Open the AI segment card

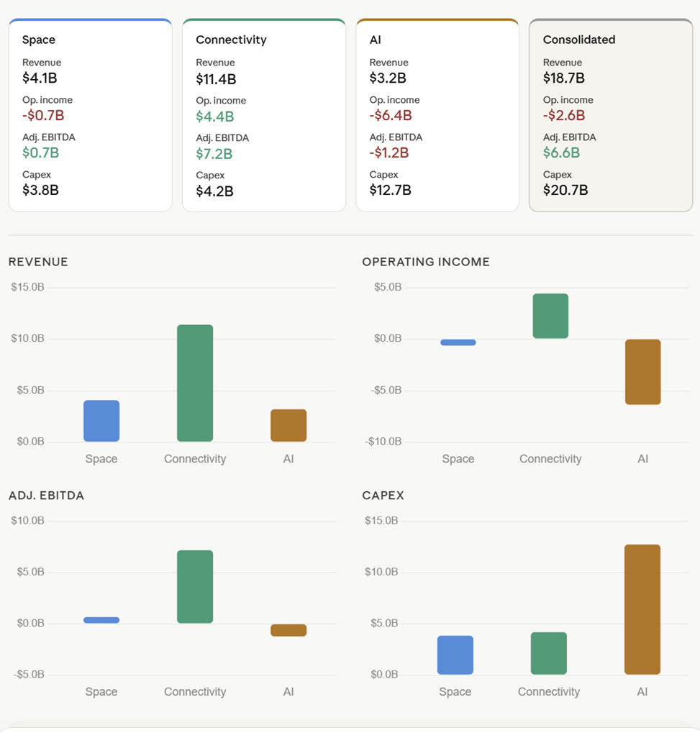click(x=437, y=115)
